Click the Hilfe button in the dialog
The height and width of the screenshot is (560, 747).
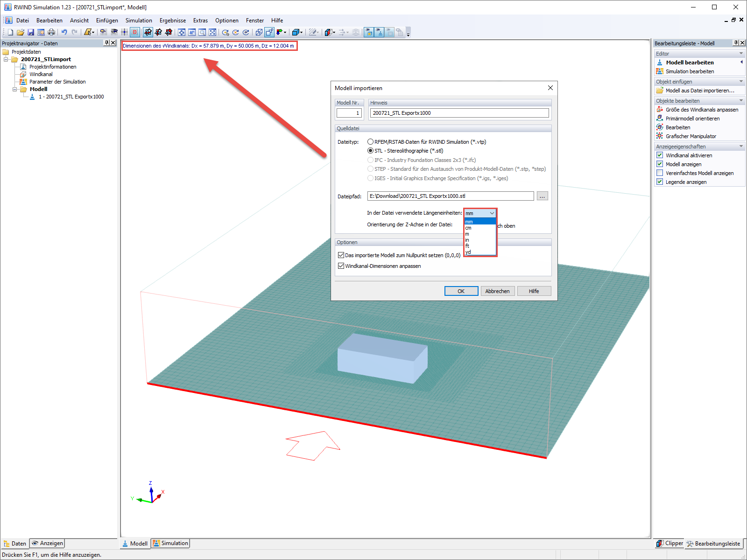pyautogui.click(x=534, y=291)
